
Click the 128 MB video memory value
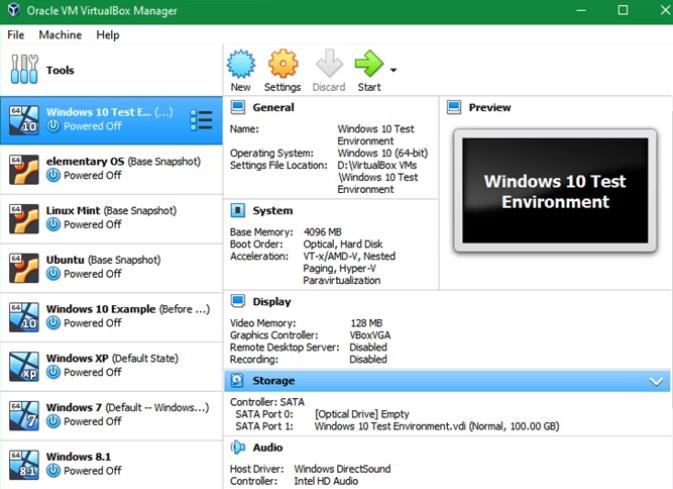point(366,323)
